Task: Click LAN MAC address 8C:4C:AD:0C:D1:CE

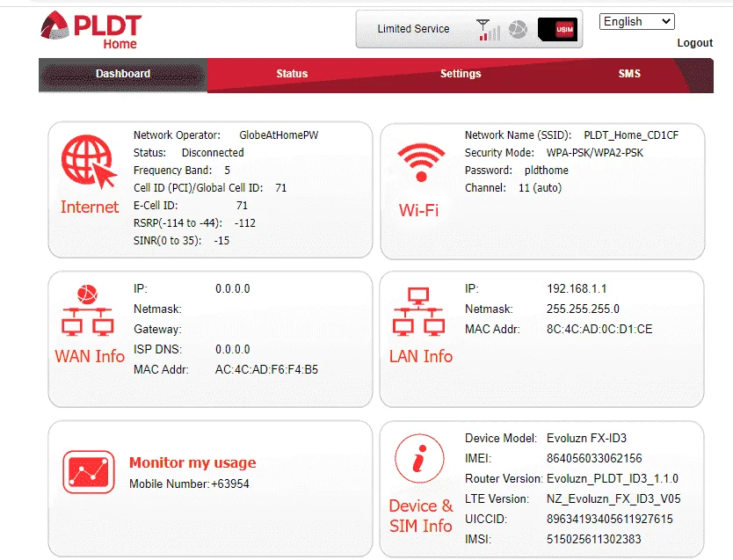Action: [x=599, y=329]
